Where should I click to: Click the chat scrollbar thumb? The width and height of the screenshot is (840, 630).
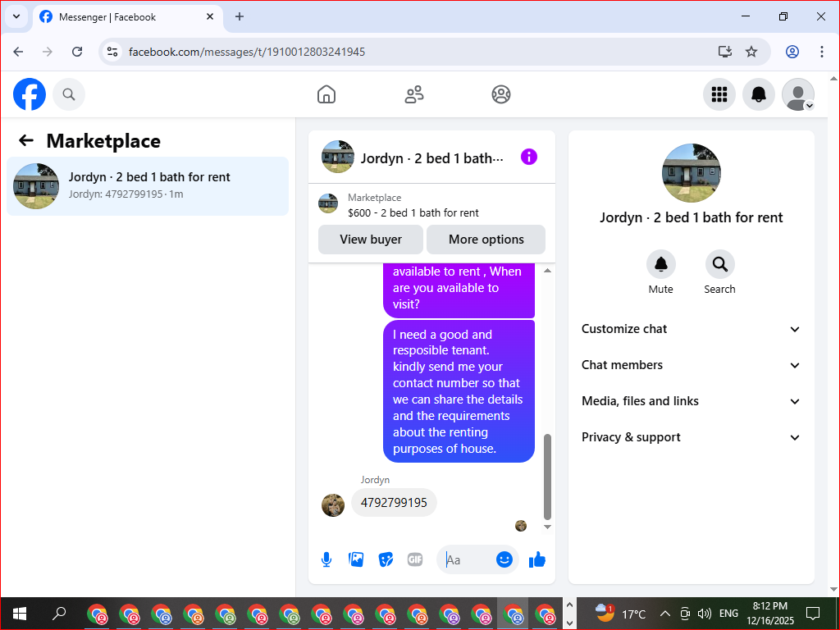(x=547, y=477)
